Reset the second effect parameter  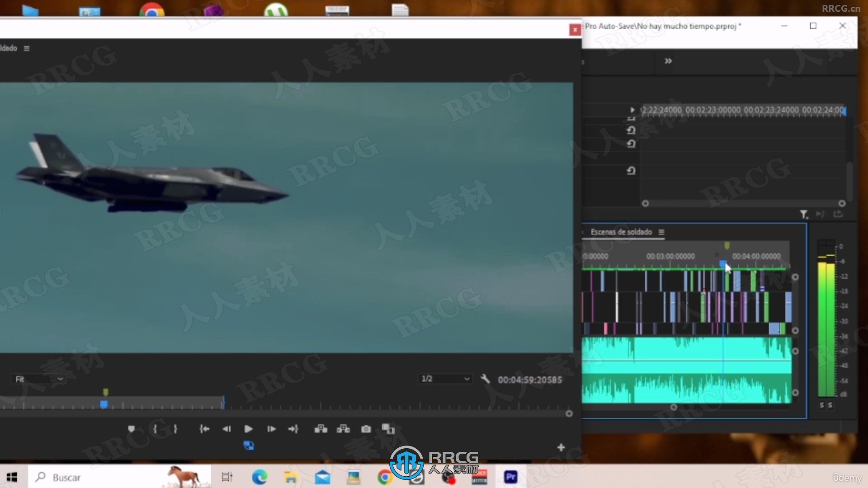(631, 144)
